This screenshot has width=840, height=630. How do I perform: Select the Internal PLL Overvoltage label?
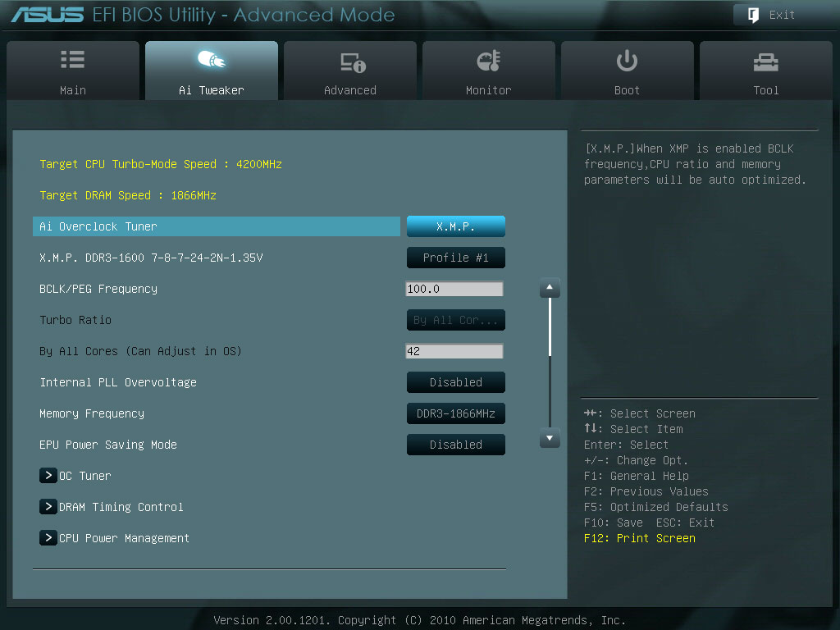pyautogui.click(x=118, y=382)
